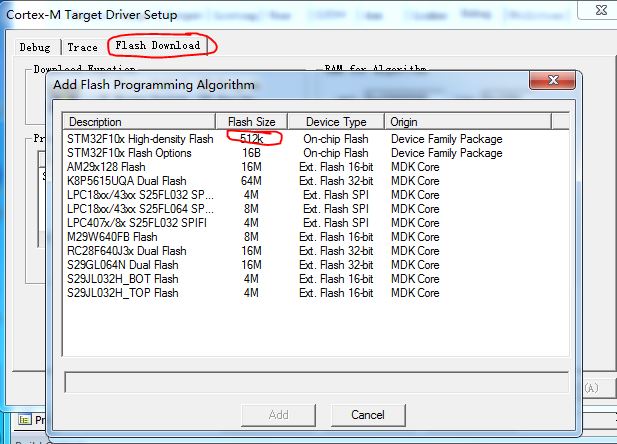Select the AM29x128 Flash row

tap(106, 167)
